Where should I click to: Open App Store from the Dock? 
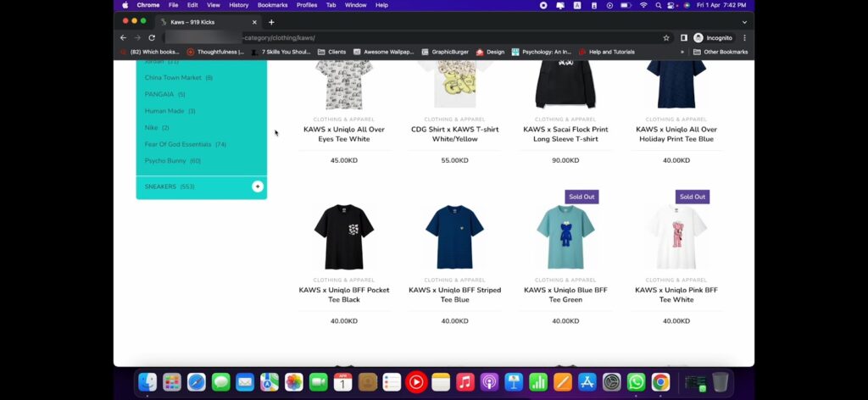(587, 381)
